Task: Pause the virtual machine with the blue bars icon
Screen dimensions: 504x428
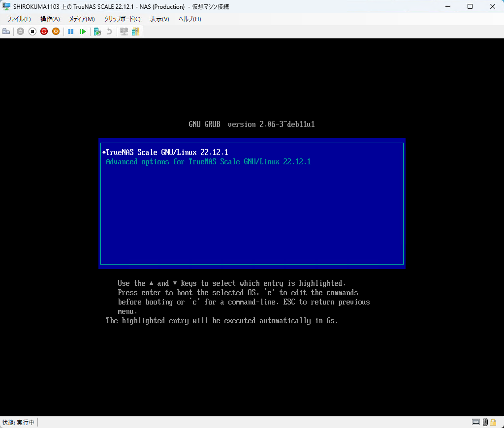Action: click(71, 31)
